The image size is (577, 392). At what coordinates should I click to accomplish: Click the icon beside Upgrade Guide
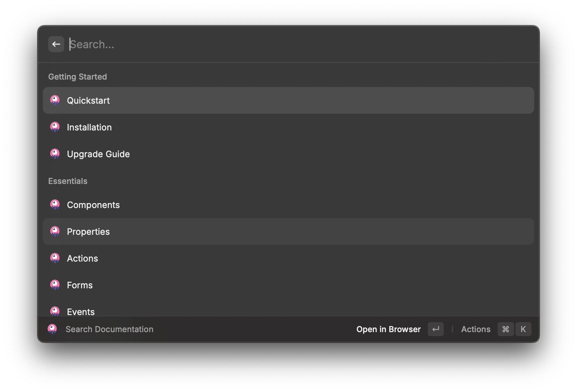55,154
